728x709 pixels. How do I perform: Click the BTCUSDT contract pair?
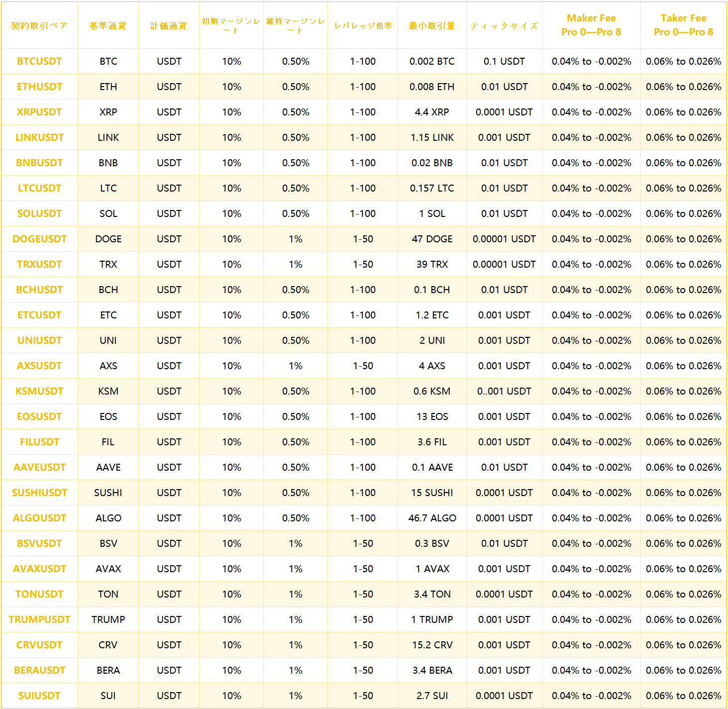[39, 61]
